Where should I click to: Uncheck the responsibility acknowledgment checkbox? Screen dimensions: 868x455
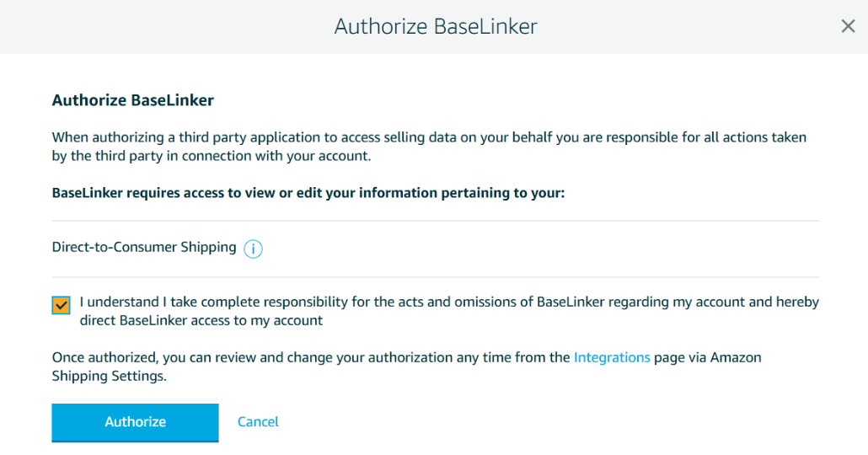[x=61, y=305]
